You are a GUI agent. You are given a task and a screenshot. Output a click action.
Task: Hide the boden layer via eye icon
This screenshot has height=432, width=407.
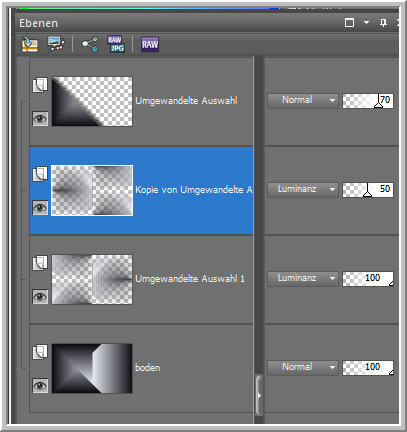pos(40,386)
